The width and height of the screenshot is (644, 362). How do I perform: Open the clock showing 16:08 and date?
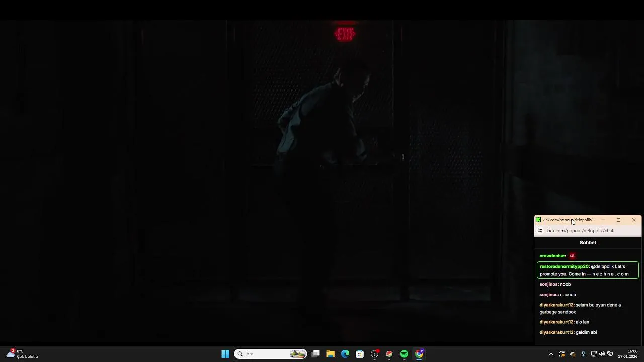(x=629, y=354)
